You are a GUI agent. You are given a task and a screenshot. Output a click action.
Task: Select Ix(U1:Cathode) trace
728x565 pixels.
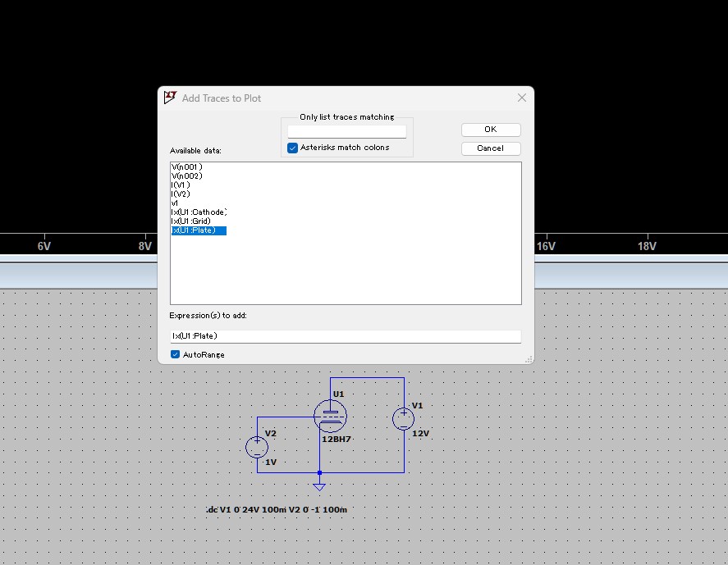point(199,212)
